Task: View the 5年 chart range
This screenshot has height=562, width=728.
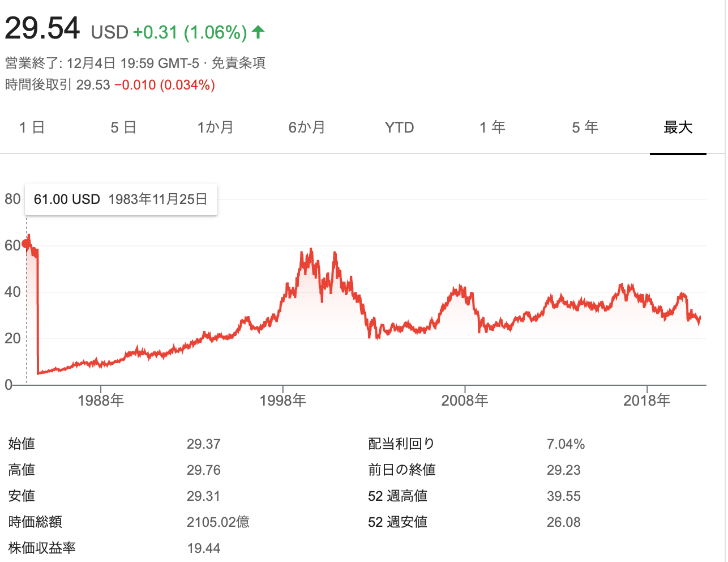Action: pyautogui.click(x=585, y=127)
